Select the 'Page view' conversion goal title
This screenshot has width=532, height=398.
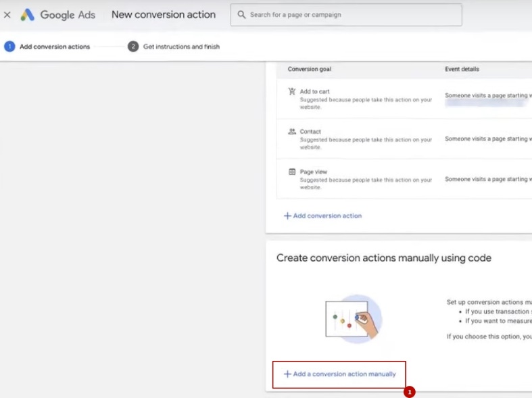[313, 172]
